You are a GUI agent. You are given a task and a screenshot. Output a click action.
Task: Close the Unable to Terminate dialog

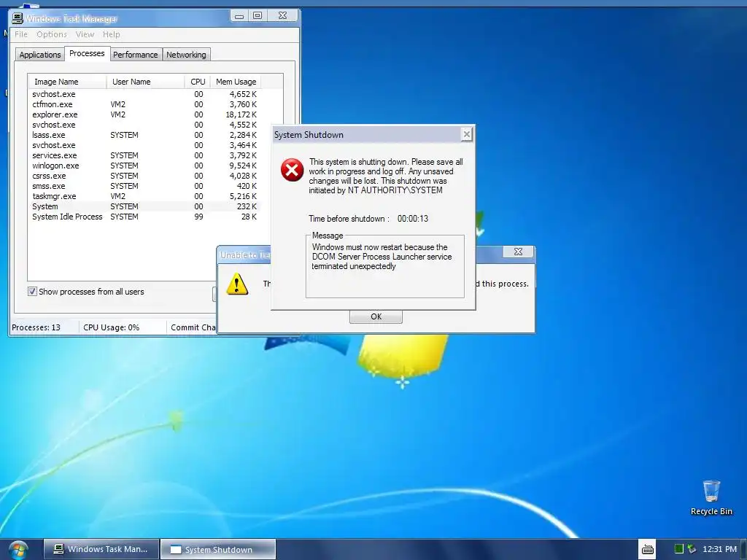(x=519, y=252)
